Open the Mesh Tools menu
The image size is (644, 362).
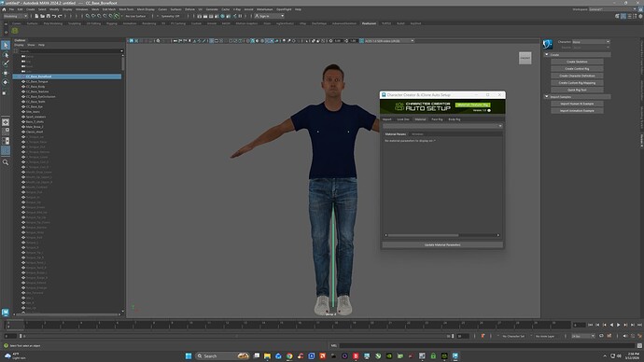pos(126,9)
